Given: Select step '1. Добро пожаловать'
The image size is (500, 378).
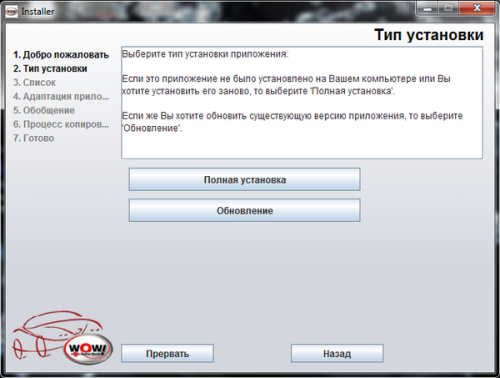Looking at the screenshot, I should 61,55.
